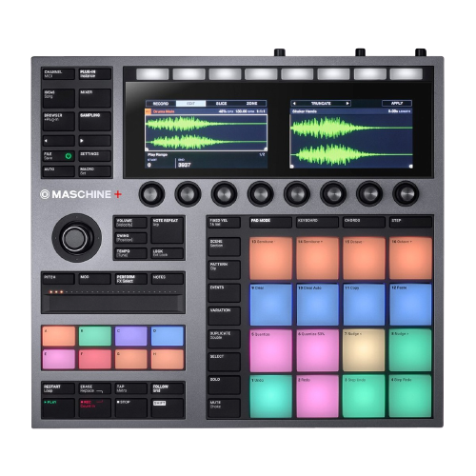
Task: Tap pad 3 labeled Step Undo
Action: [364, 396]
